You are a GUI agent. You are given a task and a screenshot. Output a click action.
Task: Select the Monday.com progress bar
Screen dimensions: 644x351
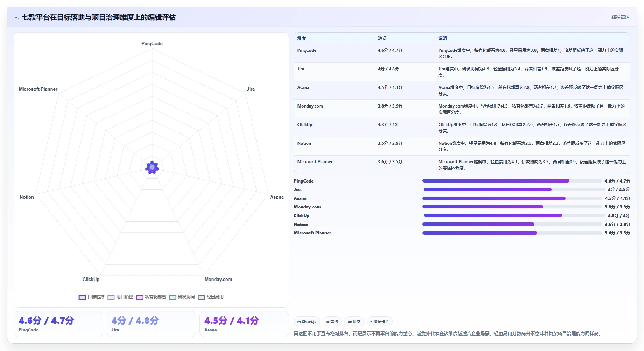pos(512,207)
